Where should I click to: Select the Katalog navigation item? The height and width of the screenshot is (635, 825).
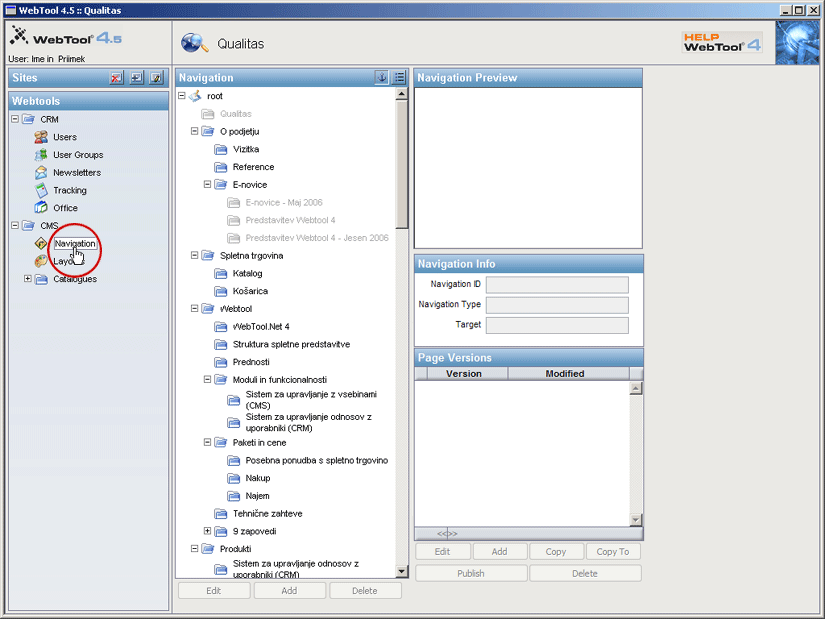[247, 273]
